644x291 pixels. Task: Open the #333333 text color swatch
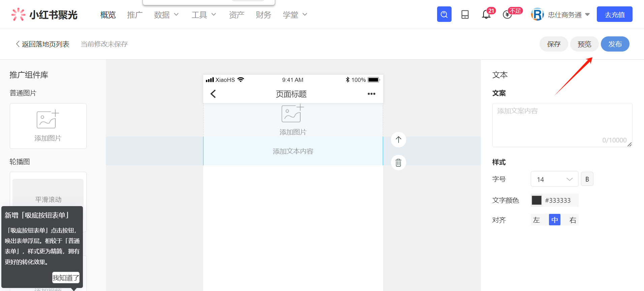point(536,200)
